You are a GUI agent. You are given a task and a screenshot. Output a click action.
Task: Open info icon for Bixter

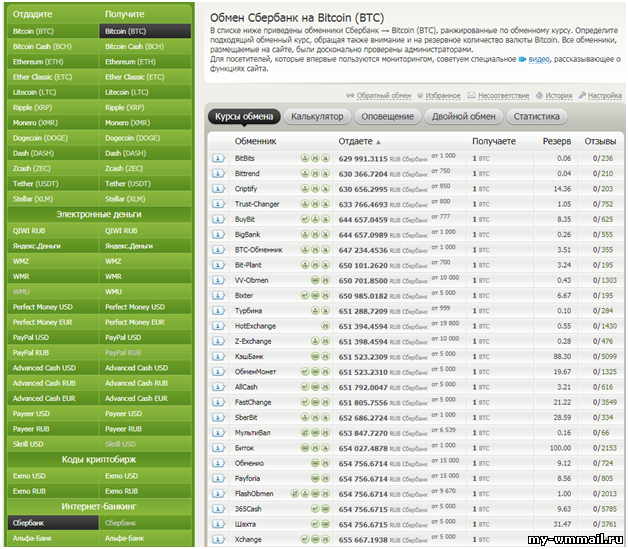(218, 295)
